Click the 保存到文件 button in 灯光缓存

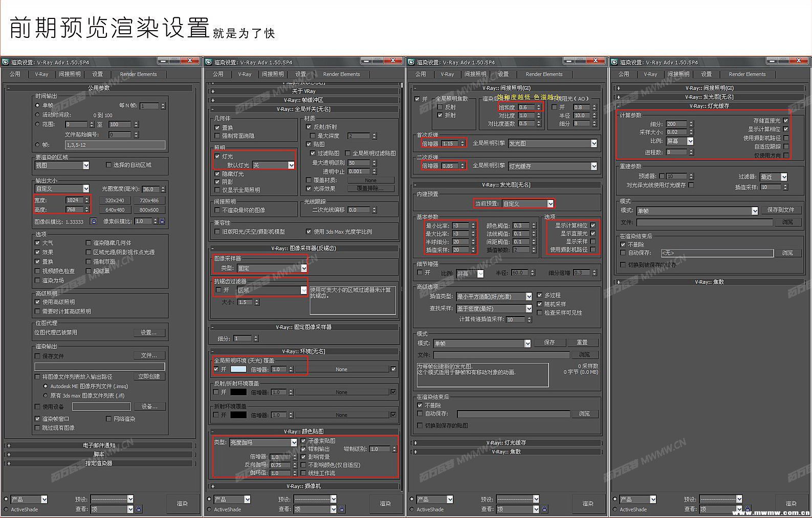781,210
